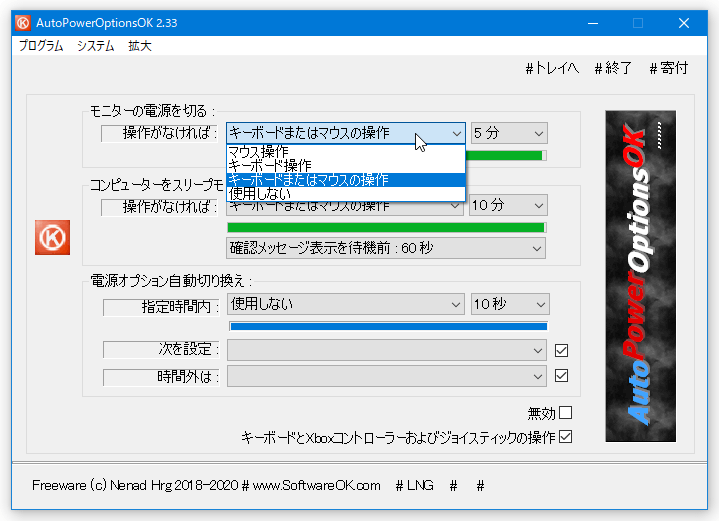Enable the 無効 checkbox
The width and height of the screenshot is (719, 521).
coord(565,412)
